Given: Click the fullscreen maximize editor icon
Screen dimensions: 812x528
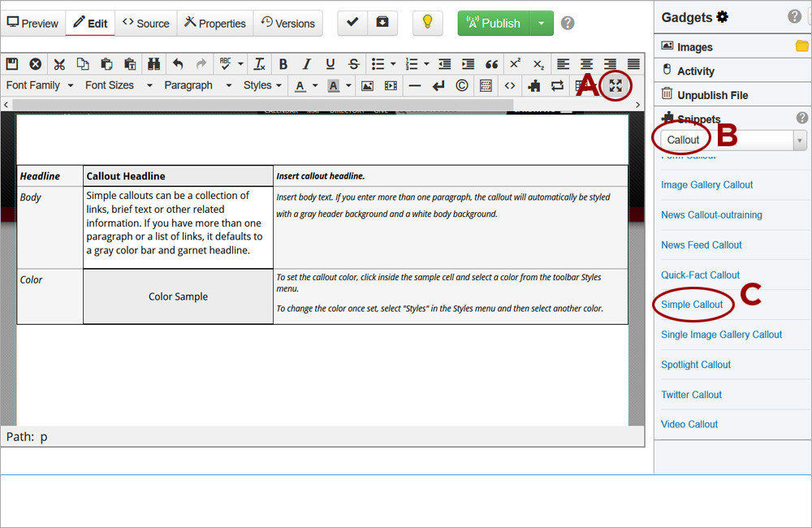Looking at the screenshot, I should pyautogui.click(x=616, y=85).
